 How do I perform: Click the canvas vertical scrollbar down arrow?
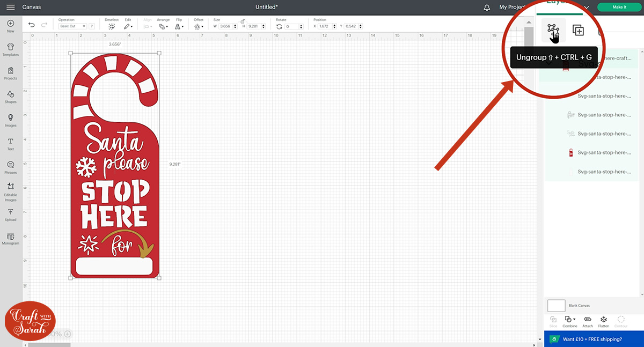(x=540, y=339)
